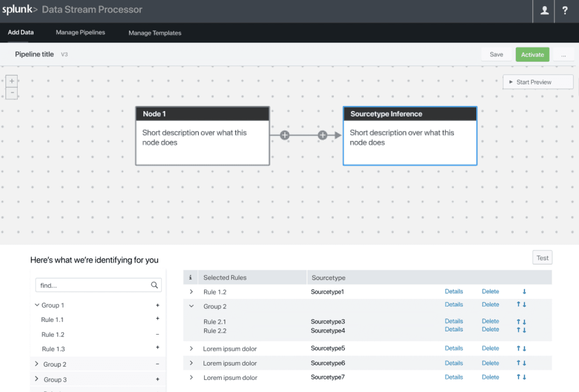This screenshot has height=392, width=579.
Task: Expand the Sourcetype6 Lorem ipsum row
Action: [x=191, y=363]
